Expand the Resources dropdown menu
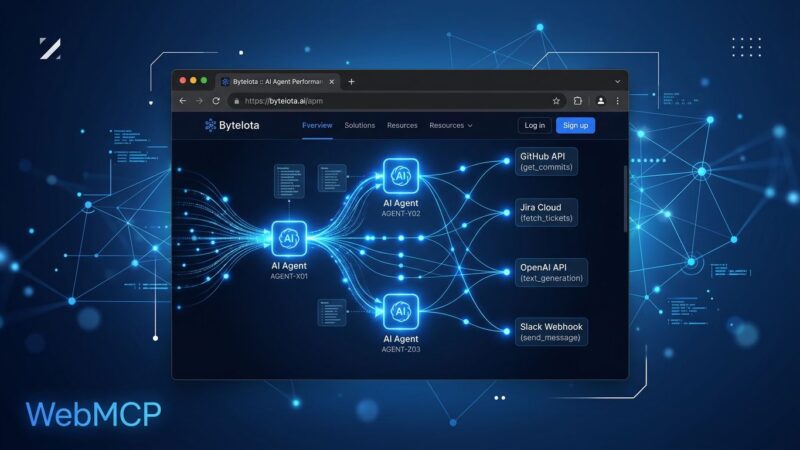The image size is (800, 450). [451, 125]
